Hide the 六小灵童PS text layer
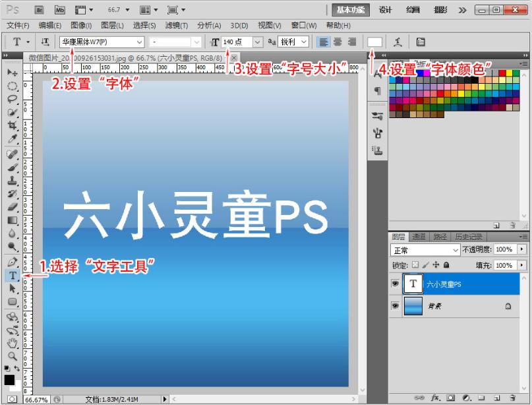 point(396,284)
